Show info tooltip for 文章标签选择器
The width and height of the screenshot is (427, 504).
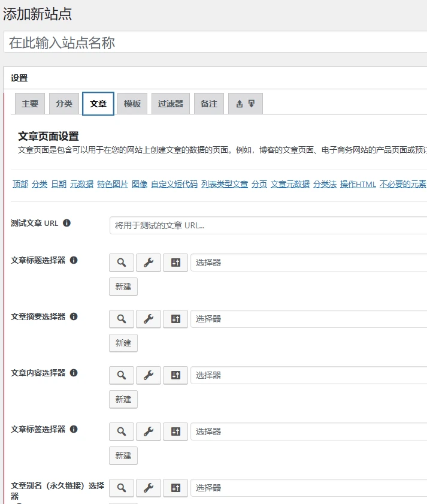click(x=74, y=428)
